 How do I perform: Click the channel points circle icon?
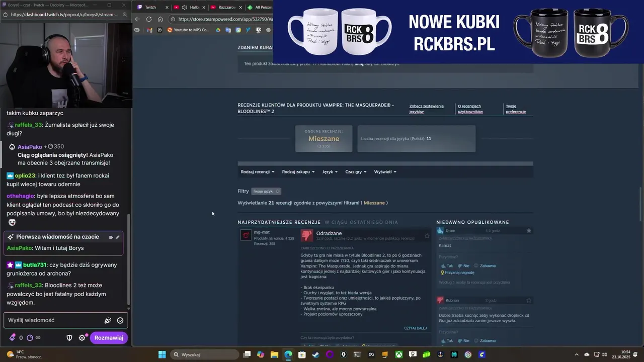pyautogui.click(x=30, y=338)
